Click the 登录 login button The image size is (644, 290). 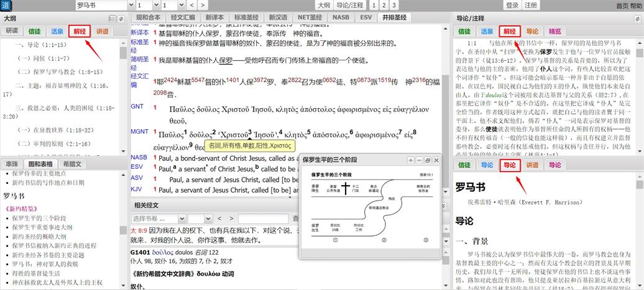(x=512, y=6)
